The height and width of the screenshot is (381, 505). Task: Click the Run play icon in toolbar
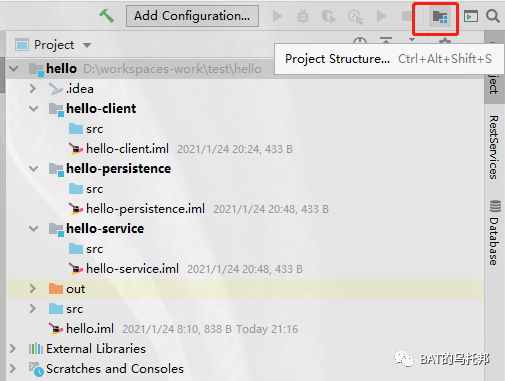coord(277,16)
